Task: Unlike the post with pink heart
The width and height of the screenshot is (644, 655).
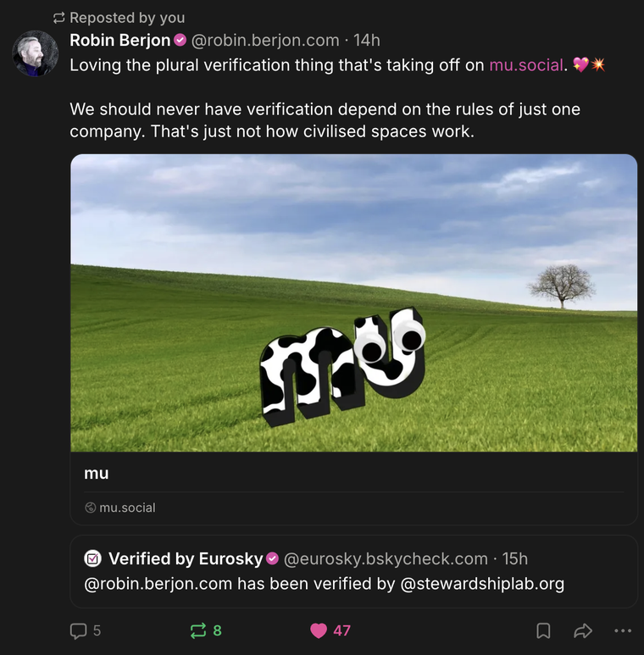Action: [x=319, y=630]
